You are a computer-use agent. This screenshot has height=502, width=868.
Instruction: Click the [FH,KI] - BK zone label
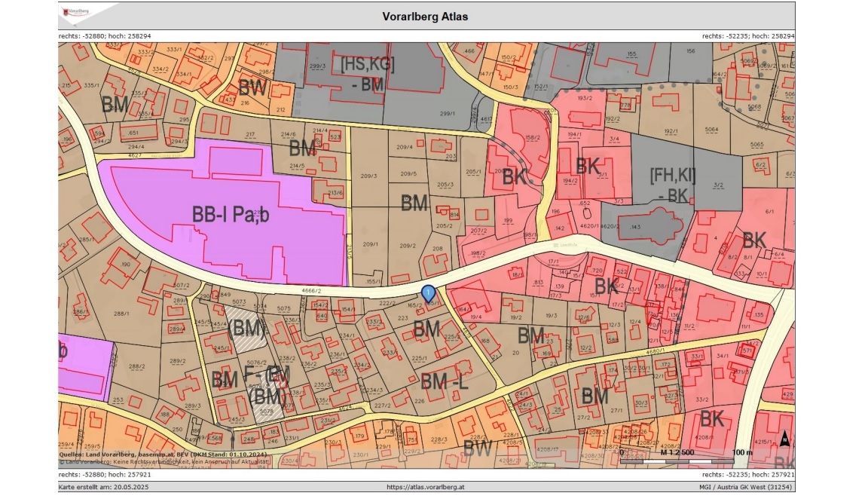(672, 185)
